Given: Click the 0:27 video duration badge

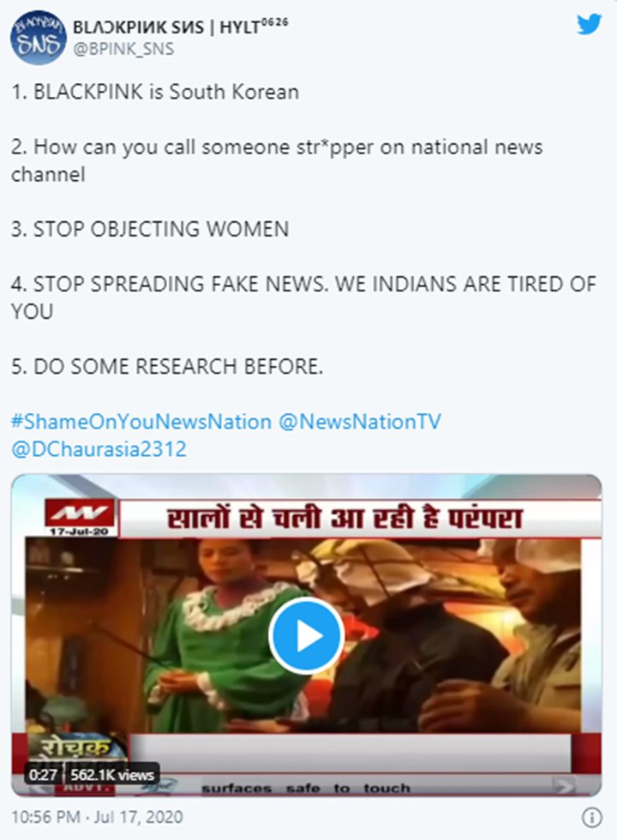Looking at the screenshot, I should pos(43,775).
